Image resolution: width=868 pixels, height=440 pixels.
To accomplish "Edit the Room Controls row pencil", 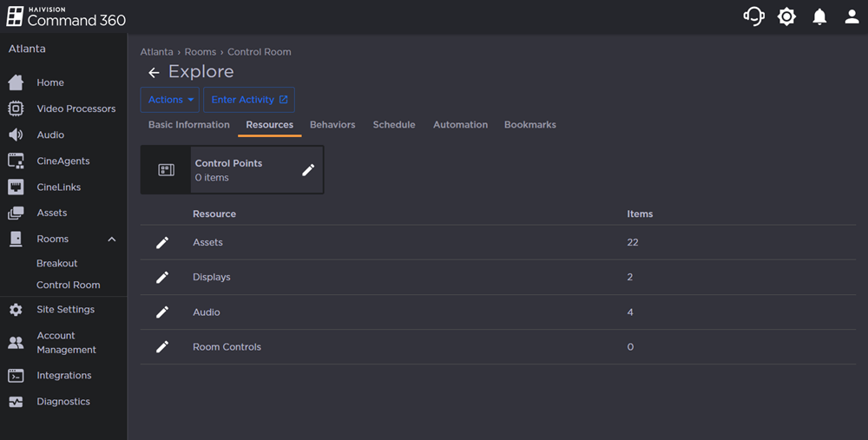I will tap(162, 347).
